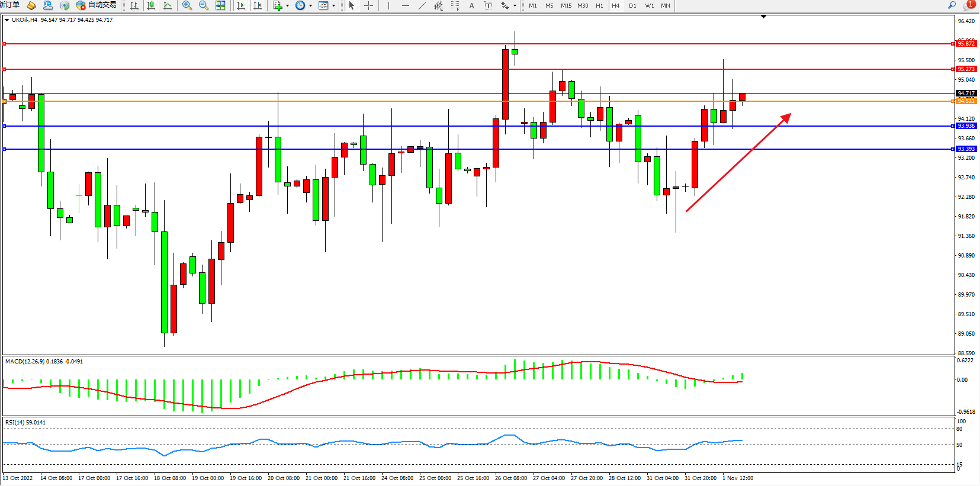Select the crosshair tool
Screen dimensions: 980x486
tap(368, 6)
